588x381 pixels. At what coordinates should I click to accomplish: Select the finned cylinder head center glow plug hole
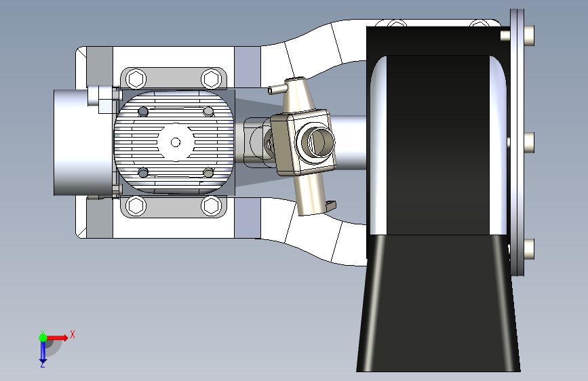[176, 142]
